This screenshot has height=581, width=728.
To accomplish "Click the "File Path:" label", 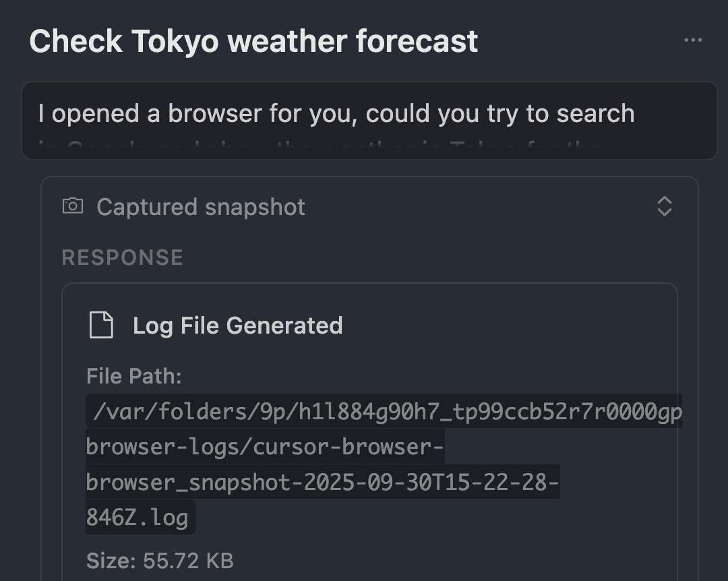I will [x=134, y=376].
